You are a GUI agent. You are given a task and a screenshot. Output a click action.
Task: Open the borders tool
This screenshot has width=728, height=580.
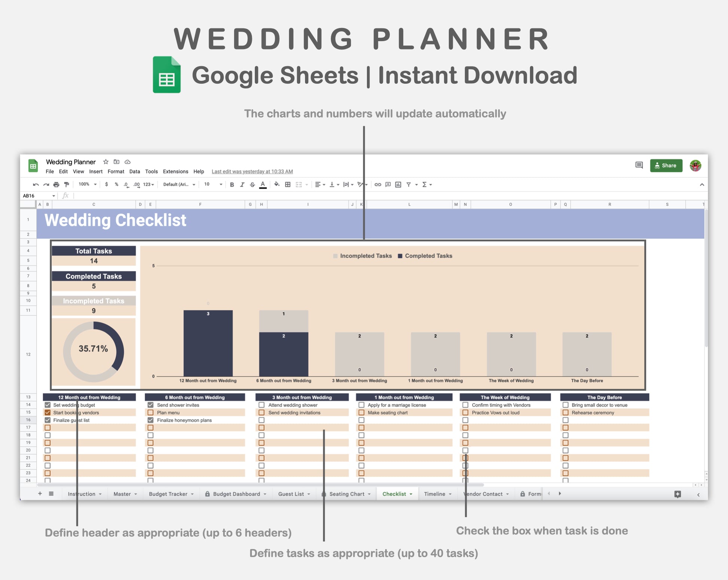coord(288,184)
